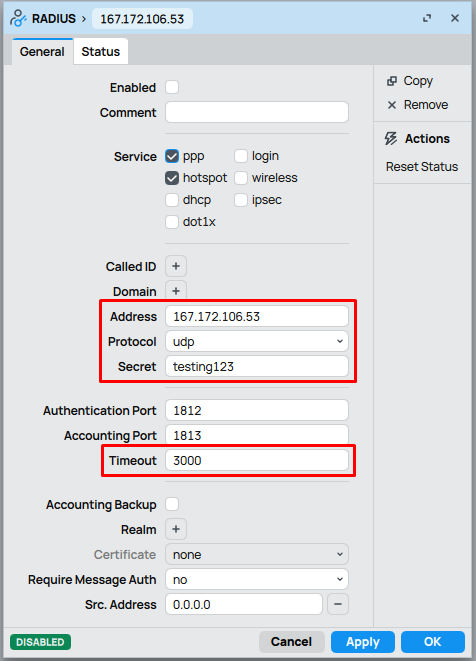Add a Realm with plus icon
The image size is (476, 661).
(176, 529)
